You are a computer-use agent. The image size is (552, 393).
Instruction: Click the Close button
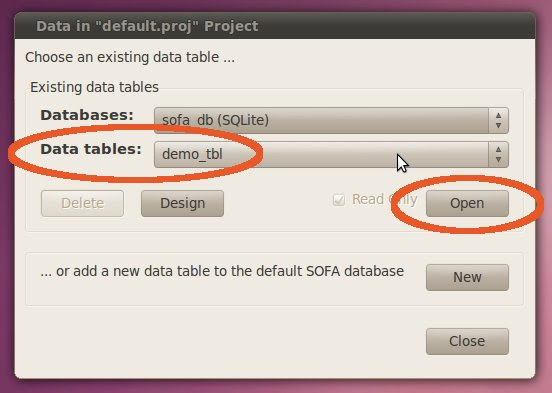467,341
